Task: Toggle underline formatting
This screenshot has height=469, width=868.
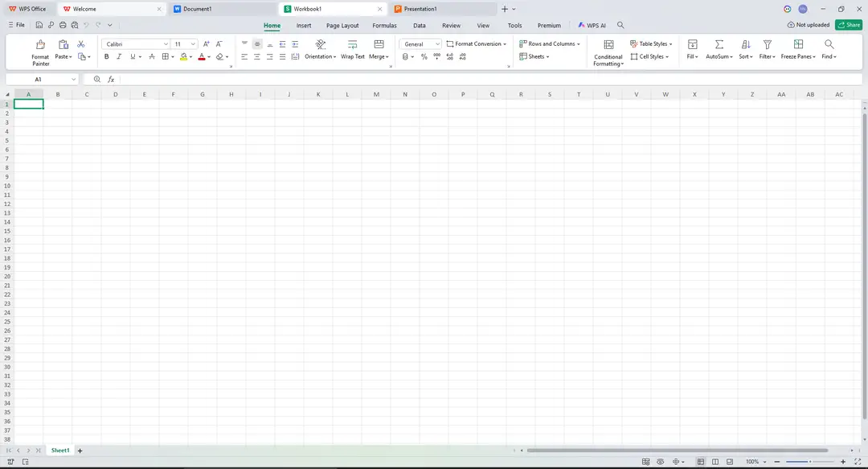Action: [x=133, y=56]
